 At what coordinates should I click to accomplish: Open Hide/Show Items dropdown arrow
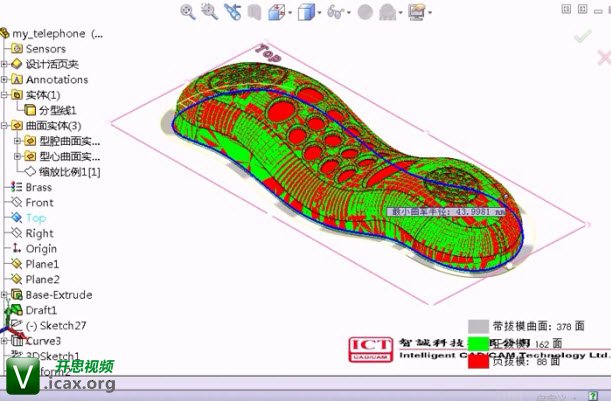(x=349, y=13)
